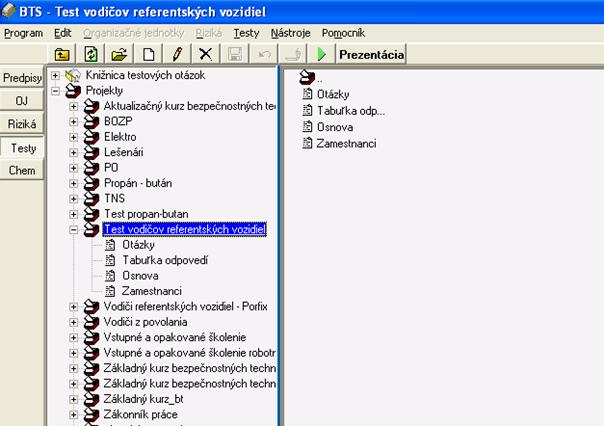The image size is (604, 426).
Task: Open the Testy menu
Action: coord(246,33)
